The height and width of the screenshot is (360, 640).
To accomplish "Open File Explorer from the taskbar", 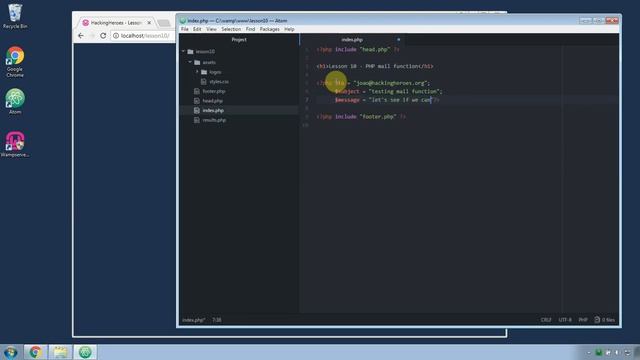I will pyautogui.click(x=60, y=352).
